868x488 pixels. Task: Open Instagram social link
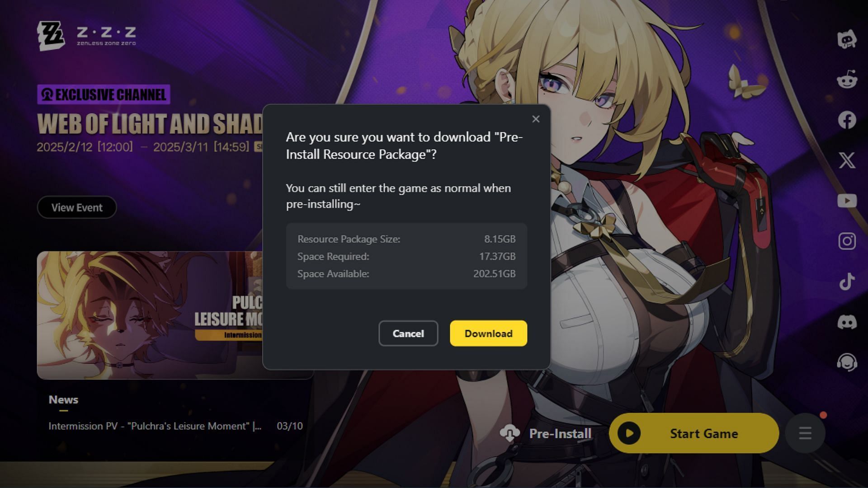pos(847,241)
